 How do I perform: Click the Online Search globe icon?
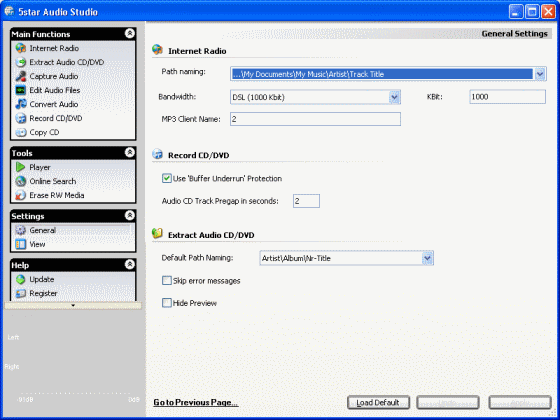(x=21, y=181)
